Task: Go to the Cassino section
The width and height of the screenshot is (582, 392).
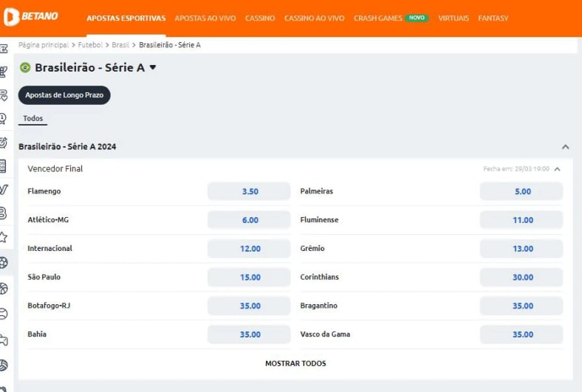Action: [x=260, y=18]
